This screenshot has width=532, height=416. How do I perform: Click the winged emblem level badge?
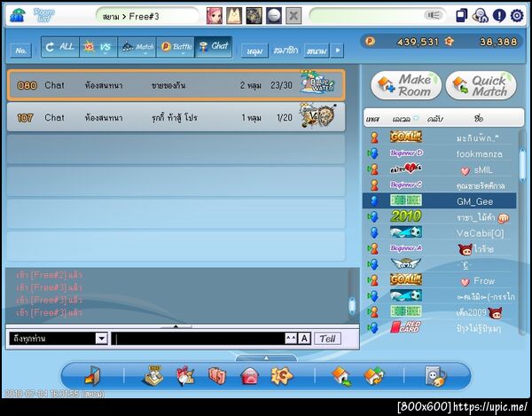(x=406, y=263)
